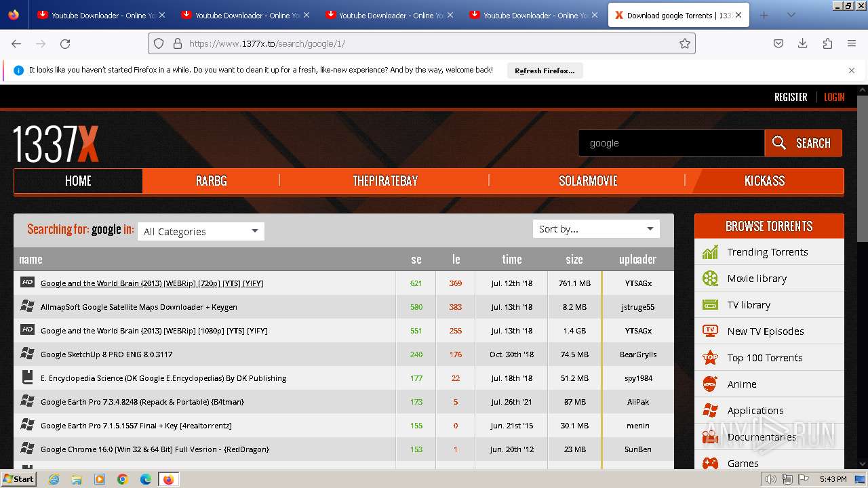Image resolution: width=868 pixels, height=488 pixels.
Task: Expand the list all tabs arrow
Action: tap(791, 15)
